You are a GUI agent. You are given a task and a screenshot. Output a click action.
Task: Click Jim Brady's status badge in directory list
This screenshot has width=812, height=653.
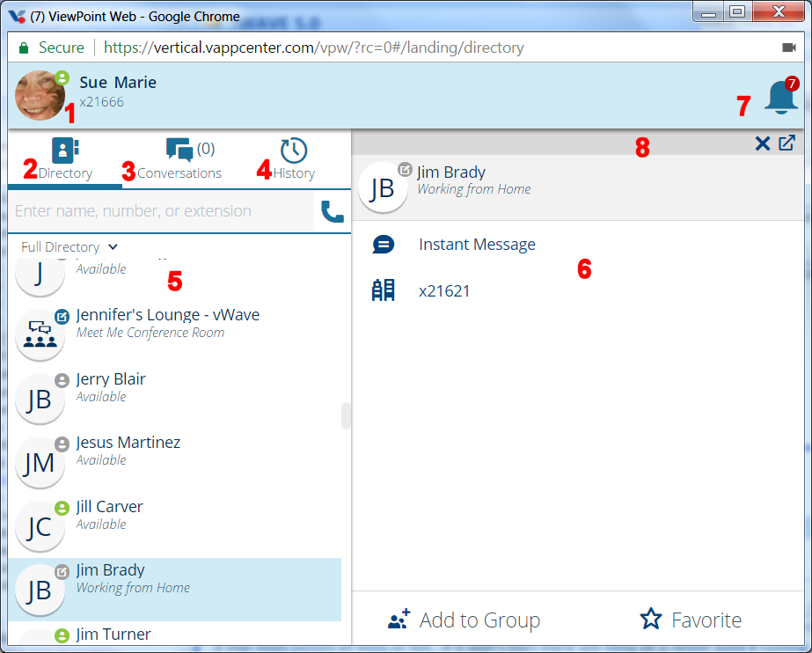point(62,572)
